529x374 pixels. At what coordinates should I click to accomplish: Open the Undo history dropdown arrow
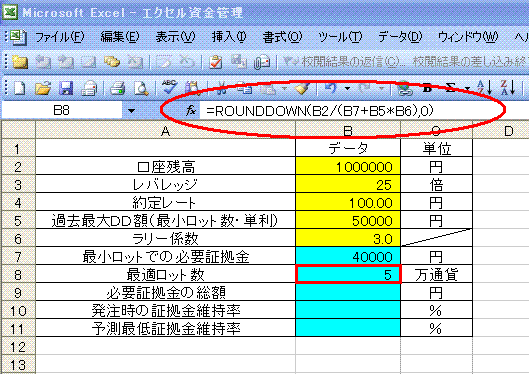347,88
